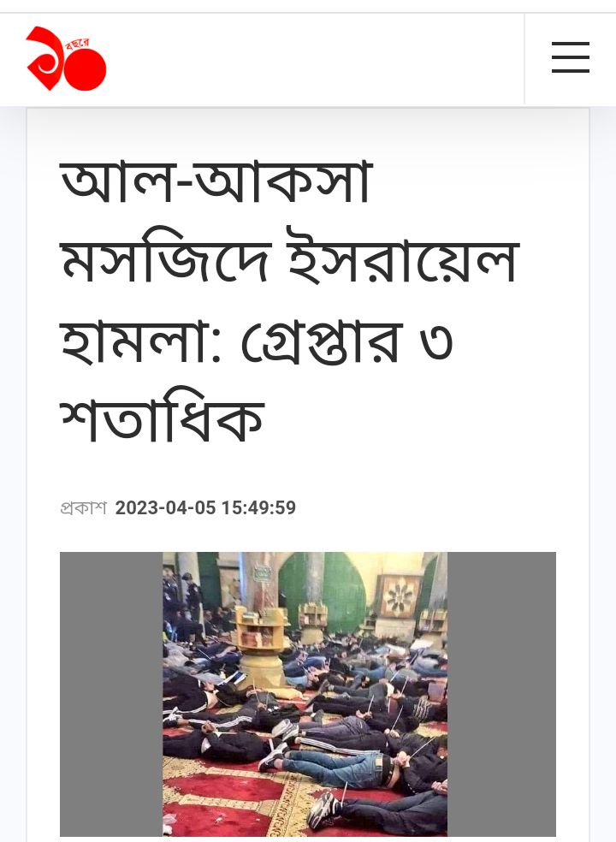This screenshot has height=842, width=616.
Task: Click the empty header area beside the logo
Action: (x=314, y=59)
